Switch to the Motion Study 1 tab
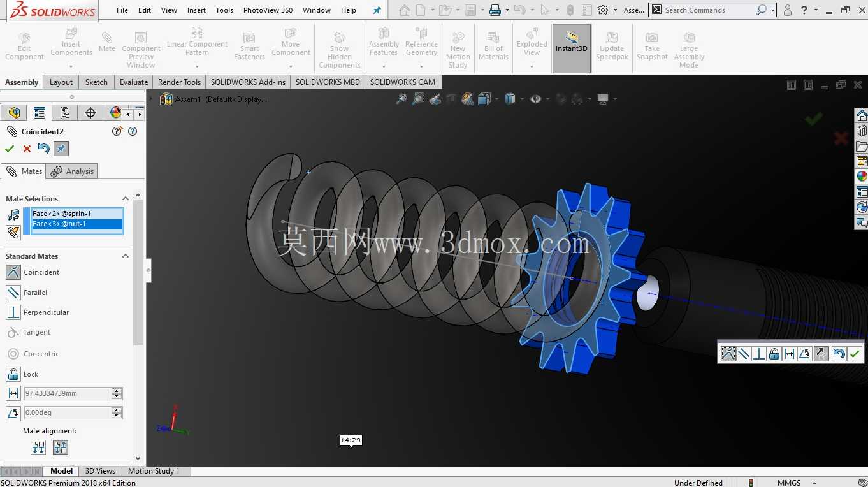This screenshot has height=487, width=868. pos(154,471)
